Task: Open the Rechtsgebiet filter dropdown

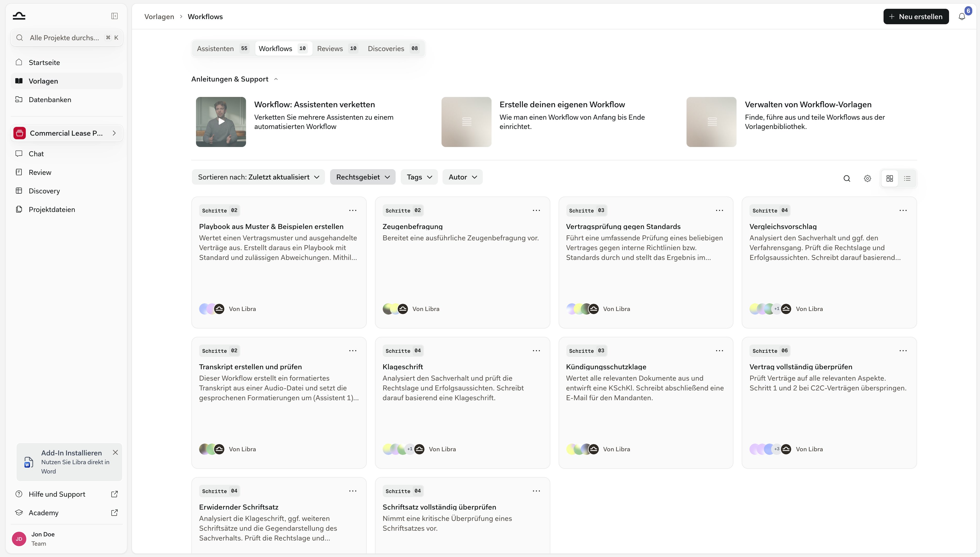Action: tap(363, 177)
